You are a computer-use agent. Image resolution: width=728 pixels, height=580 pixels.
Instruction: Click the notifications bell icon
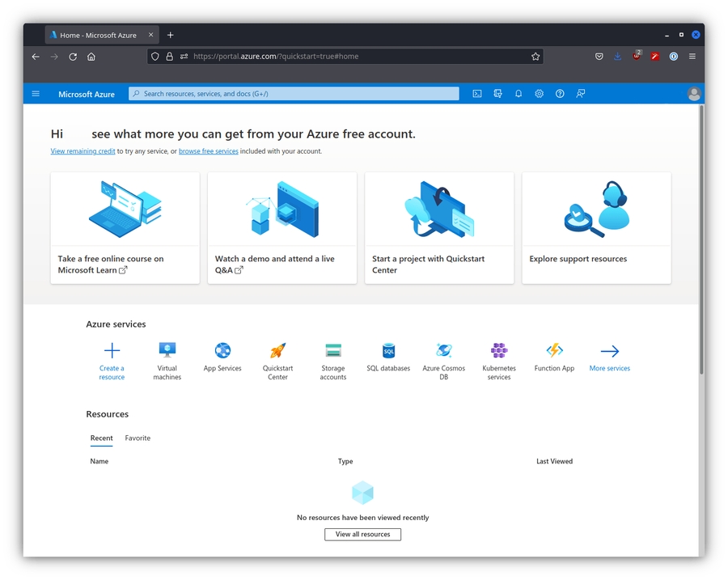pyautogui.click(x=518, y=94)
